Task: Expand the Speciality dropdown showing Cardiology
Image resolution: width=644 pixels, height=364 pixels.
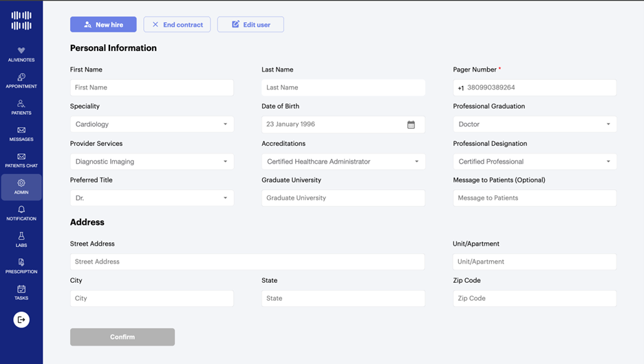Action: pos(151,125)
